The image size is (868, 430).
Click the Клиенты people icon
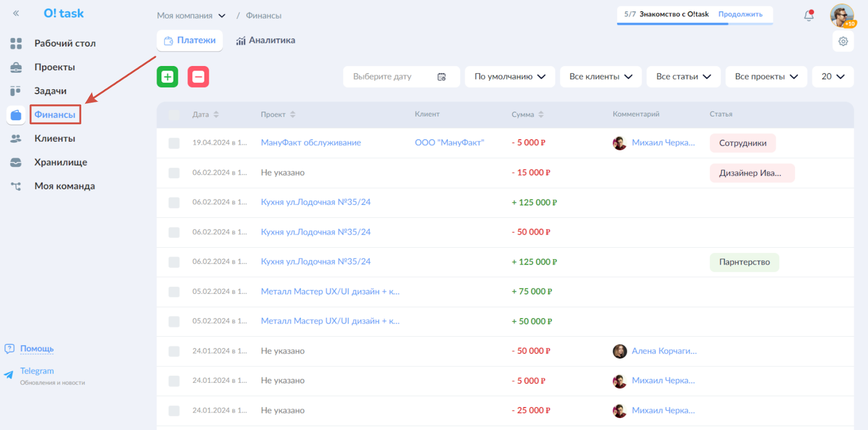pyautogui.click(x=16, y=138)
